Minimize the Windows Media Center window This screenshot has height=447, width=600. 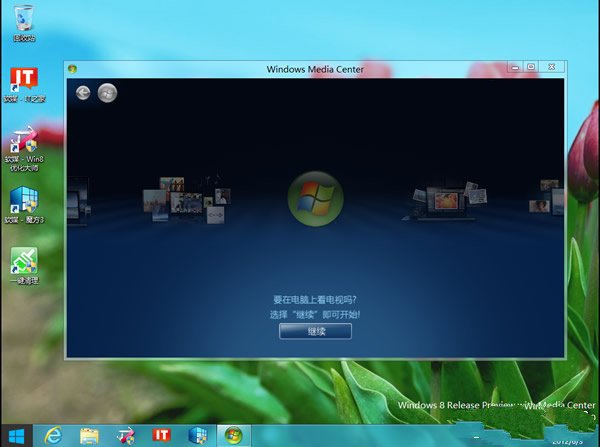tap(515, 67)
